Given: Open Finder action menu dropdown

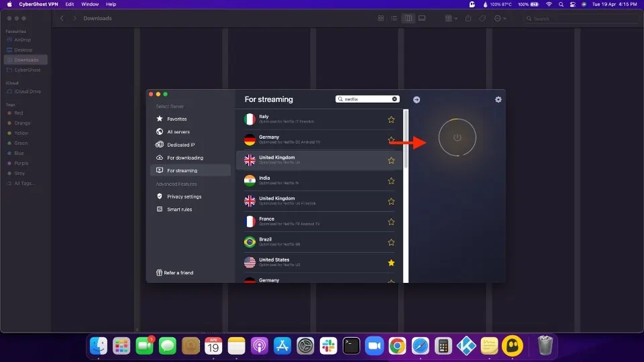Looking at the screenshot, I should coord(500,18).
